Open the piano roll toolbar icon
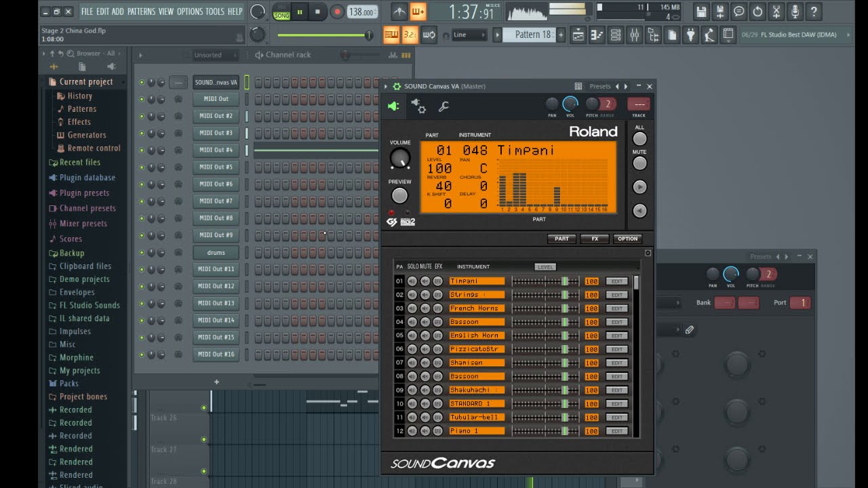This screenshot has height=488, width=868. [x=597, y=35]
